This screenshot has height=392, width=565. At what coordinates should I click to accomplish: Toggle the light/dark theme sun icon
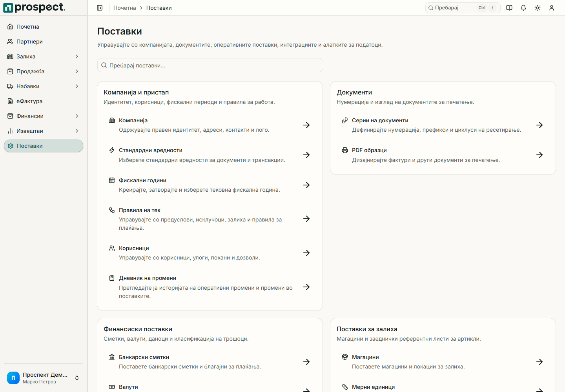(x=538, y=8)
